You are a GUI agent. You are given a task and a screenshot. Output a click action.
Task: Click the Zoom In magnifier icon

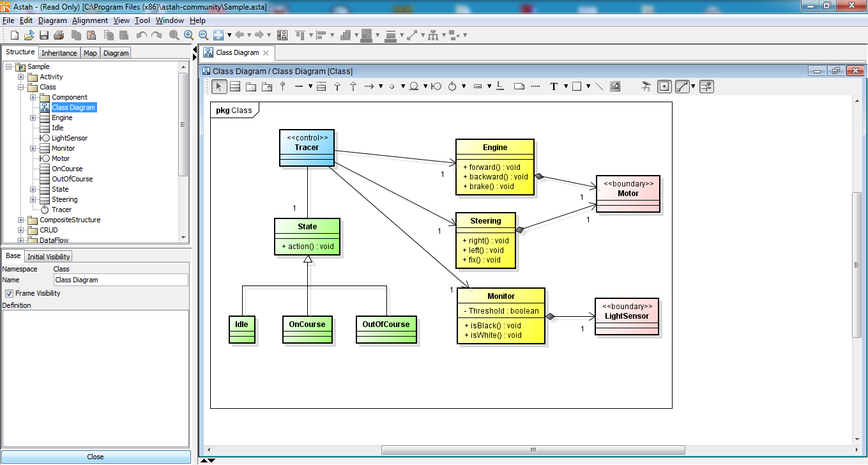pos(188,35)
